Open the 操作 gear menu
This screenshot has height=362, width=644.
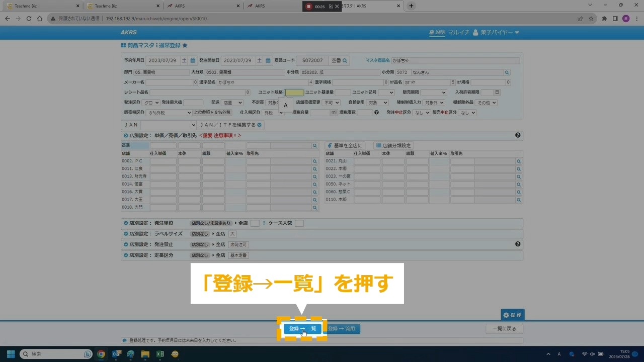tap(512, 315)
